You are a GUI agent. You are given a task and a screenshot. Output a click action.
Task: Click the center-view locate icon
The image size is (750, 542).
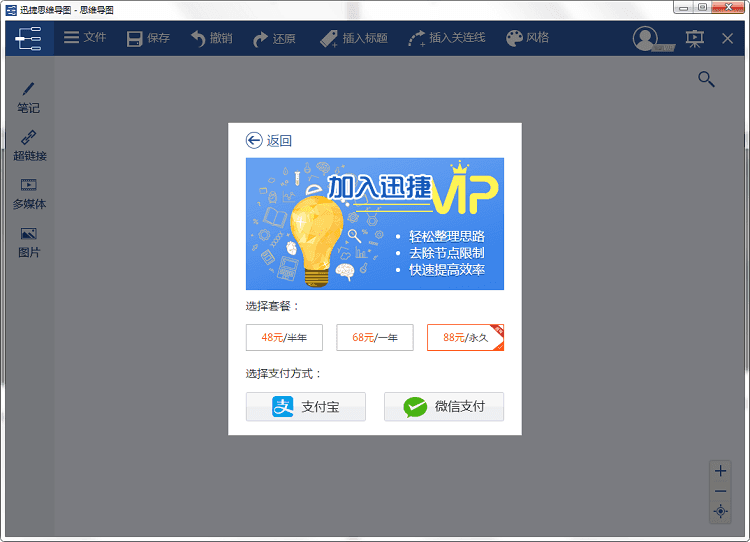(720, 511)
